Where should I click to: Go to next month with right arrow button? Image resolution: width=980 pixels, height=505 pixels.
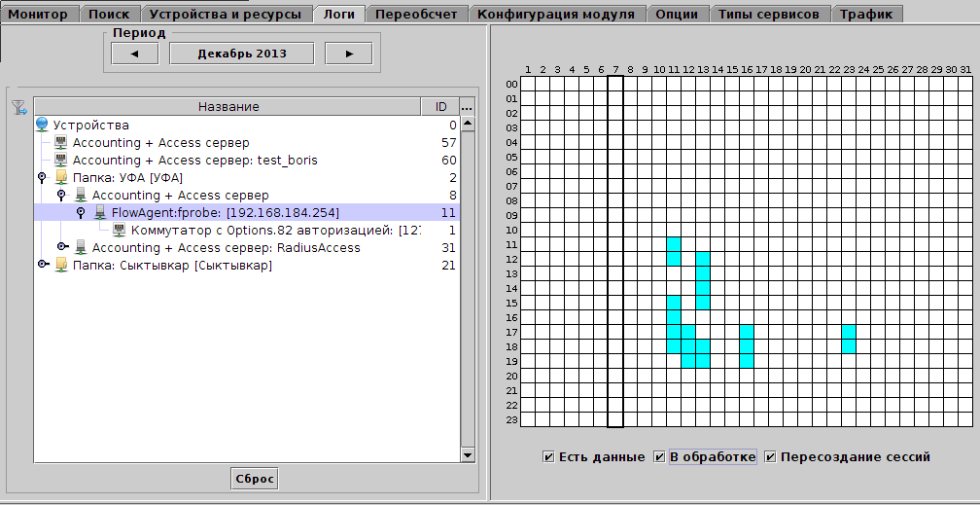coord(349,54)
